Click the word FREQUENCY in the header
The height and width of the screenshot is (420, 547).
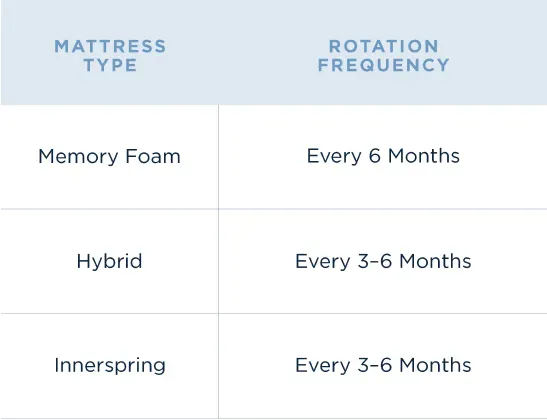(x=383, y=65)
